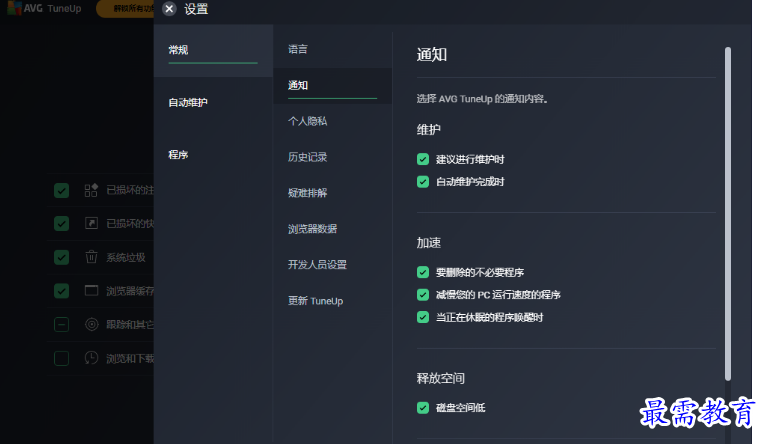
Task: Uncheck 建议进行维护时 notification
Action: pyautogui.click(x=423, y=159)
